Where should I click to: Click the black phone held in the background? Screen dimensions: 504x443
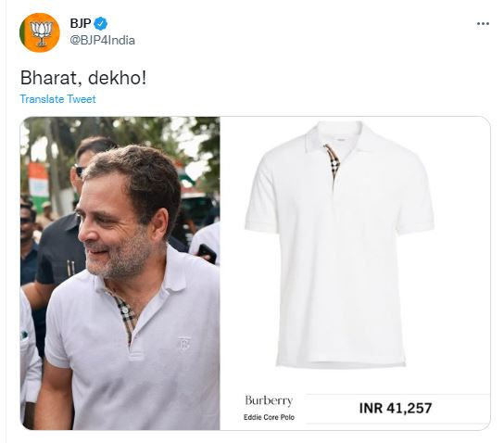(x=207, y=253)
